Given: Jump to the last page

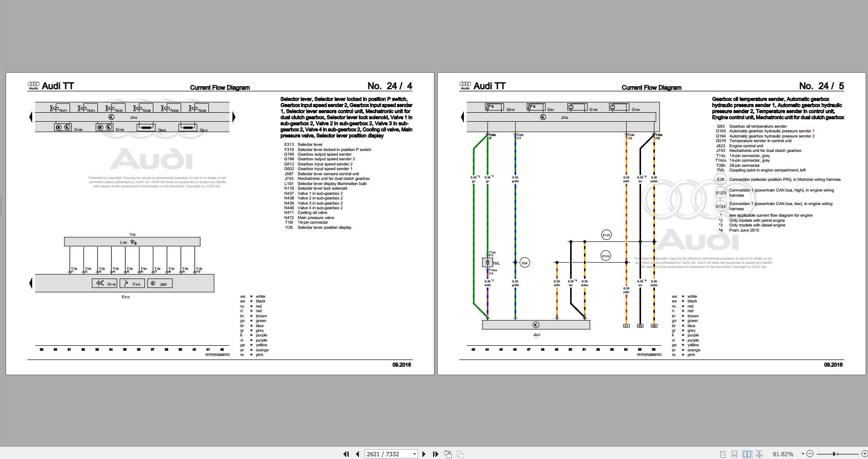Looking at the screenshot, I should 435,454.
